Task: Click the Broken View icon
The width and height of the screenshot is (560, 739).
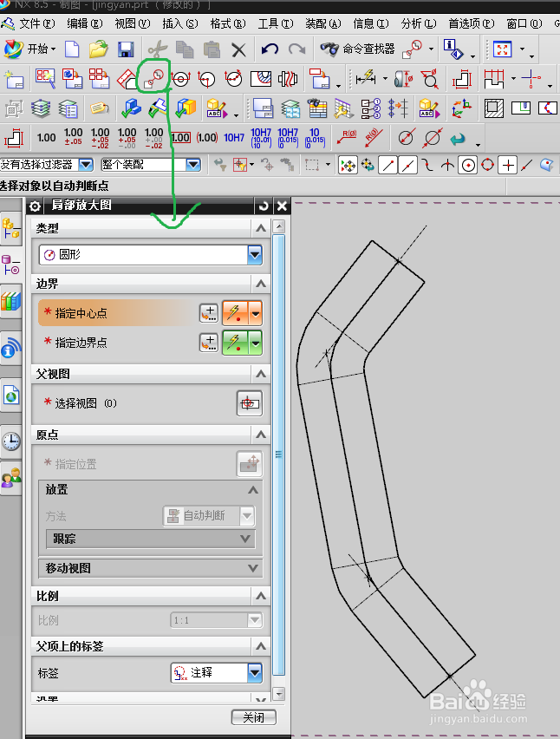Action: click(x=288, y=79)
